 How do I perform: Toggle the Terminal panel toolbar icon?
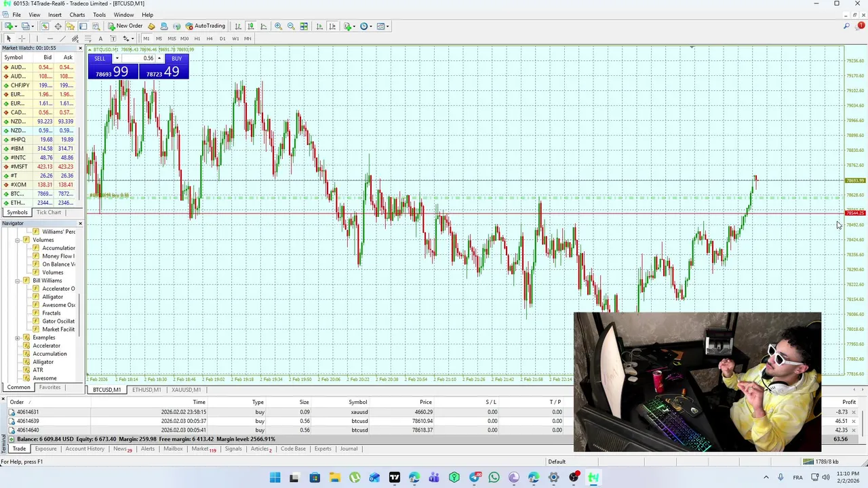[83, 26]
